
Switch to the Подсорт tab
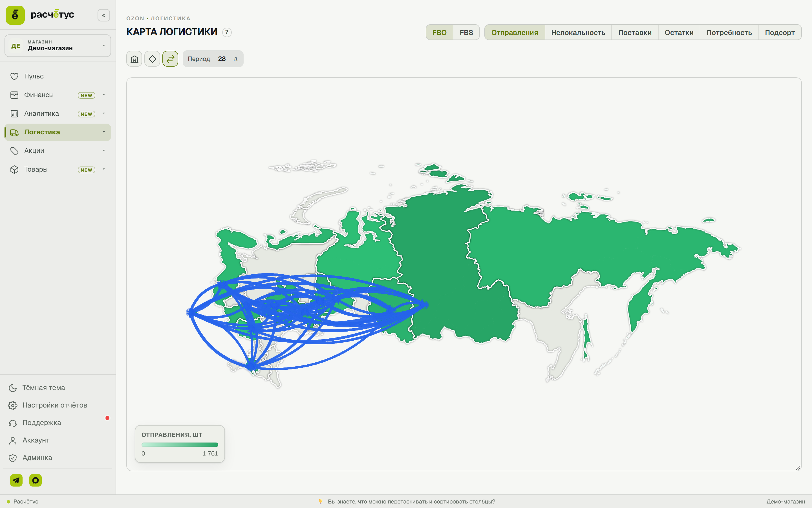(780, 32)
